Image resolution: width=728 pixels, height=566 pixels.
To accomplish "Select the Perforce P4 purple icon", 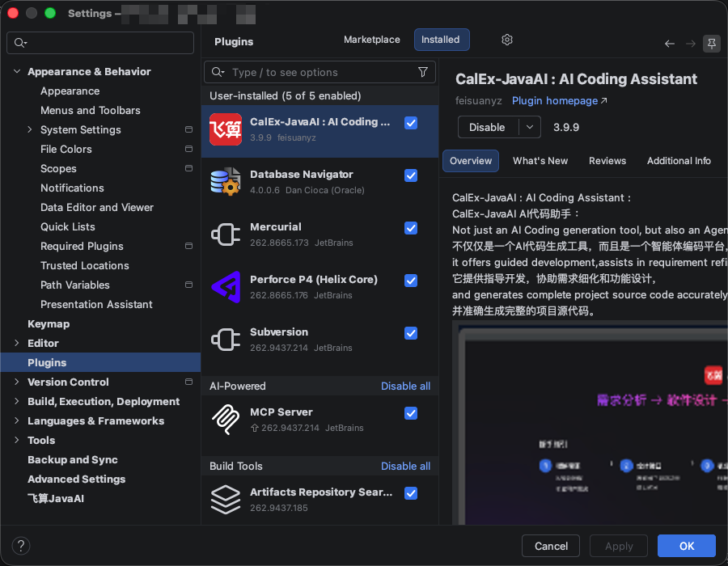I will (226, 287).
